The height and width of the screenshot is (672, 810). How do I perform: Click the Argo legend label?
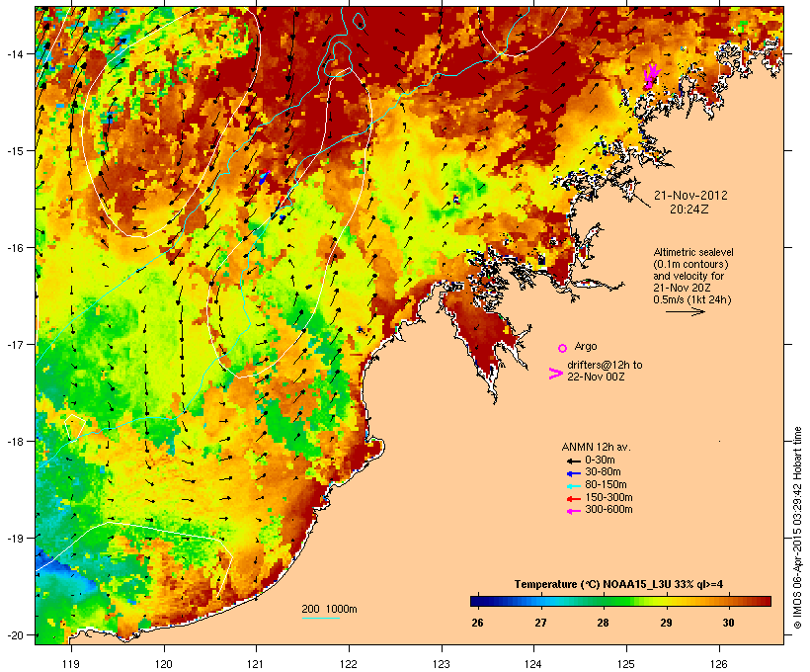click(x=586, y=346)
